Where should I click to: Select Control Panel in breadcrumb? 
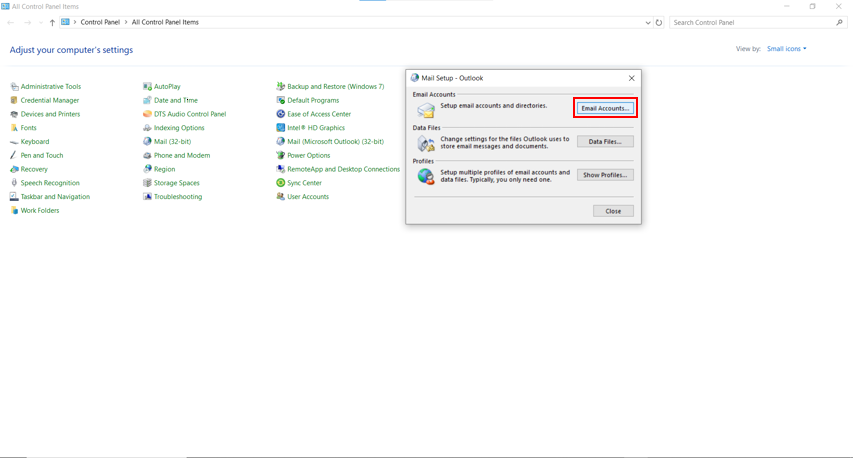point(100,22)
